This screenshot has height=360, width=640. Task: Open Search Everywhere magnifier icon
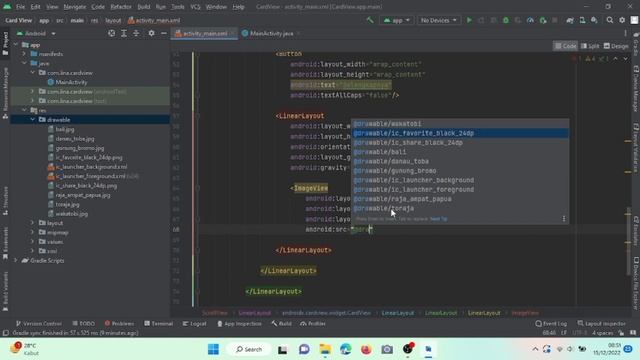click(609, 20)
